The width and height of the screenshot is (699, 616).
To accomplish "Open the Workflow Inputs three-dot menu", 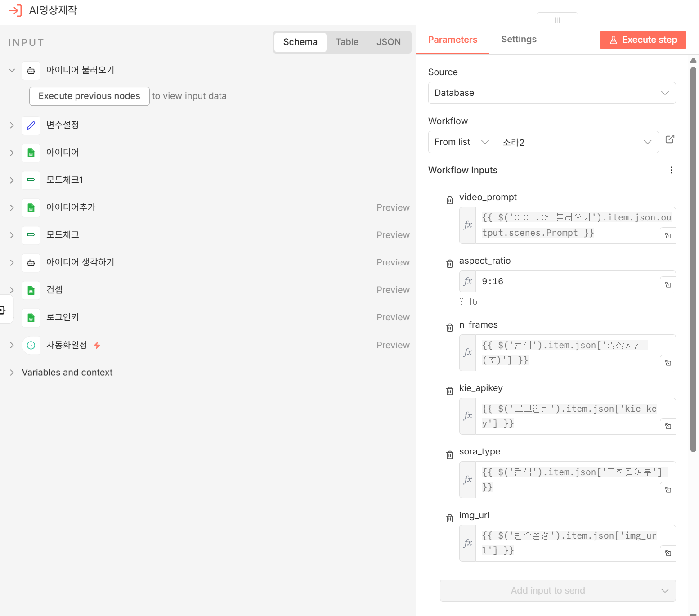I will [671, 170].
